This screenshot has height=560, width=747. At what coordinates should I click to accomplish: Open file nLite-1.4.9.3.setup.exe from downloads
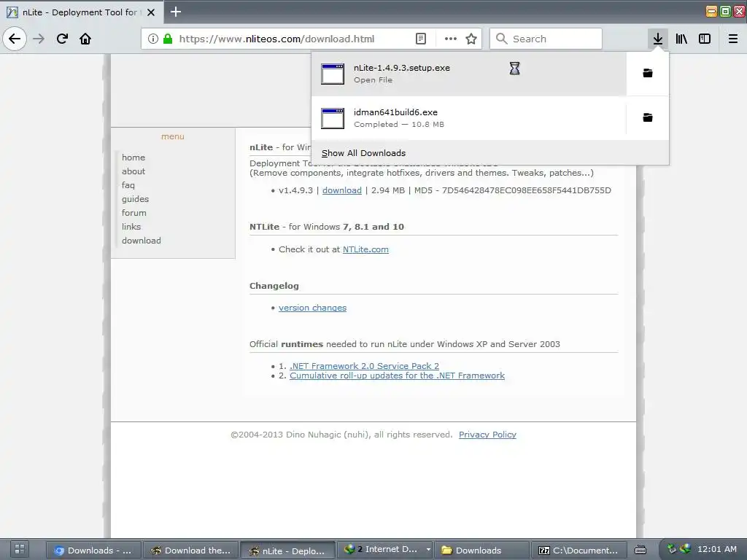(469, 74)
